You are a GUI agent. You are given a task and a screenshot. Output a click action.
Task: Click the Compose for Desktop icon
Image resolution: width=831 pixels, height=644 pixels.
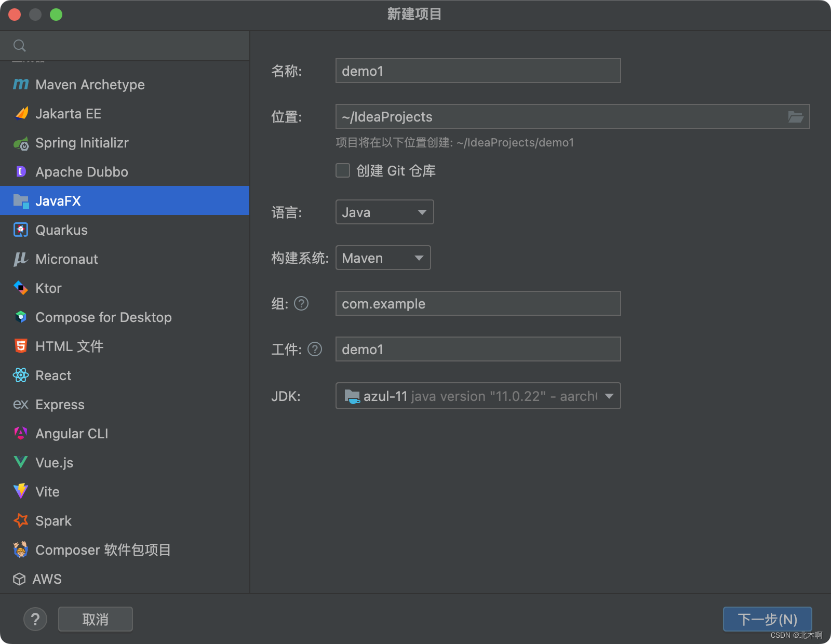[21, 317]
